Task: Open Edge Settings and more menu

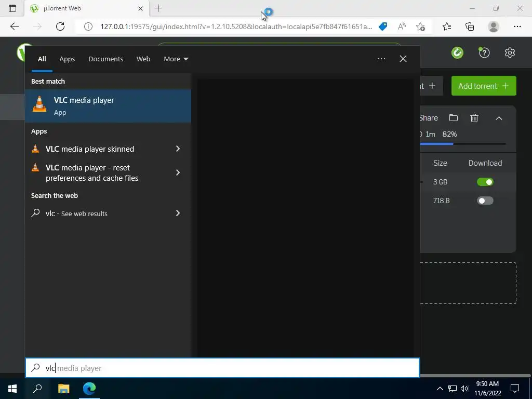Action: point(517,26)
